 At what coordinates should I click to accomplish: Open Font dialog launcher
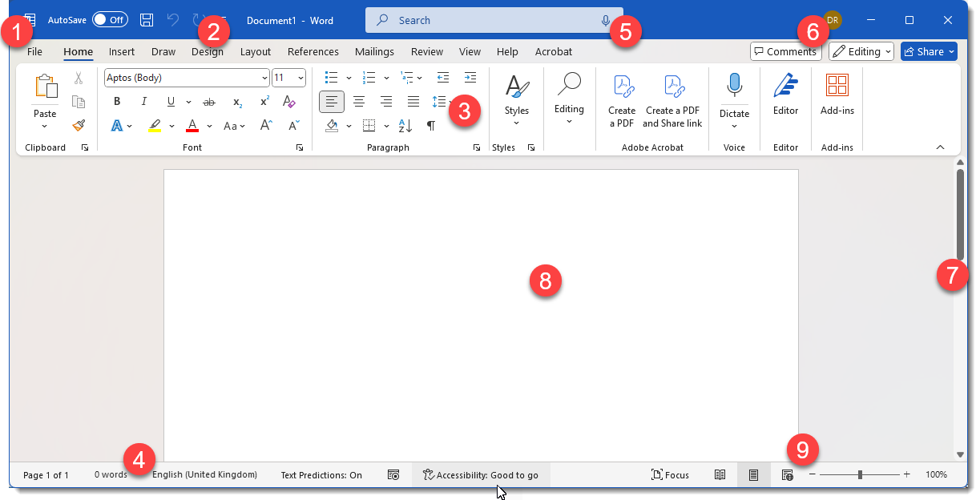coord(300,147)
